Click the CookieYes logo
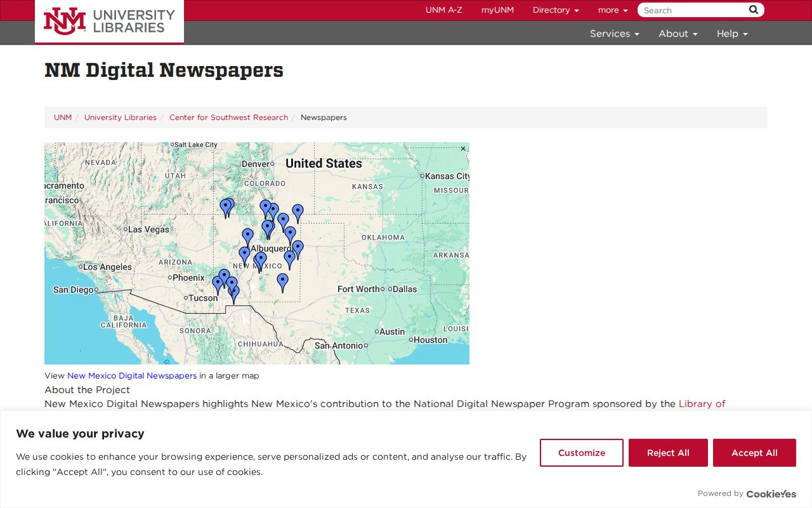812x508 pixels. click(x=771, y=493)
